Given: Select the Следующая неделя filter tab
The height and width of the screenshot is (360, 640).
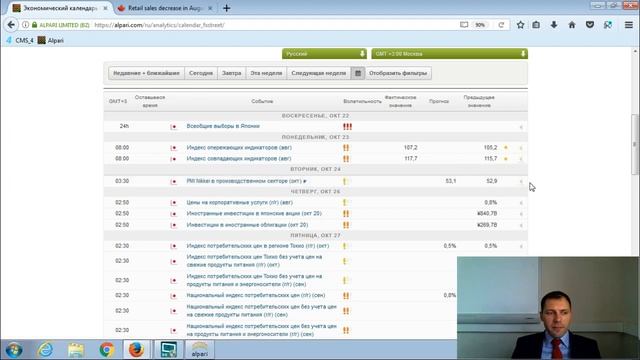Looking at the screenshot, I should point(318,73).
